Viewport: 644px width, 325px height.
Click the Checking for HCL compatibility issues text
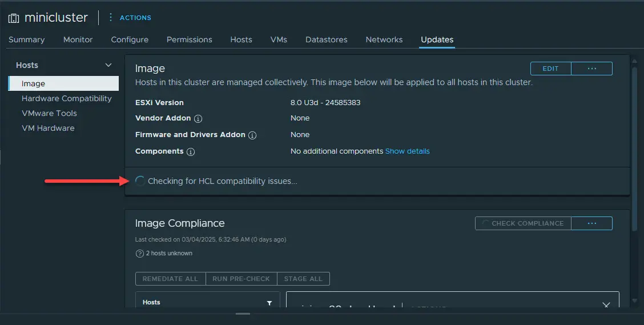[x=222, y=181]
